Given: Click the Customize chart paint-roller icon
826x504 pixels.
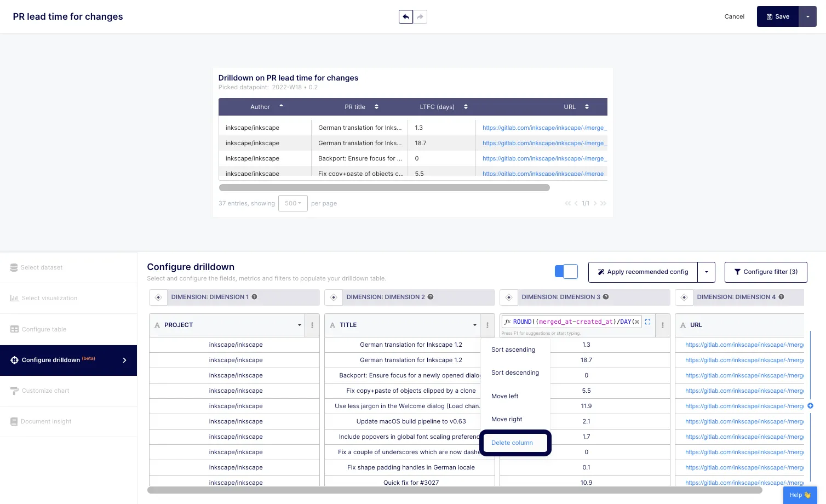Looking at the screenshot, I should click(x=14, y=391).
